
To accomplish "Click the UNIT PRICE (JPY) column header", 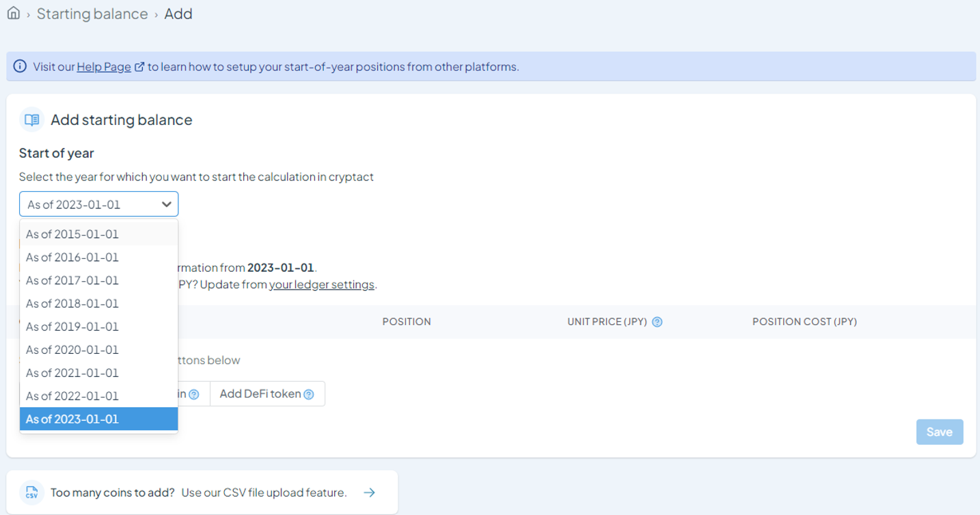I will (607, 322).
